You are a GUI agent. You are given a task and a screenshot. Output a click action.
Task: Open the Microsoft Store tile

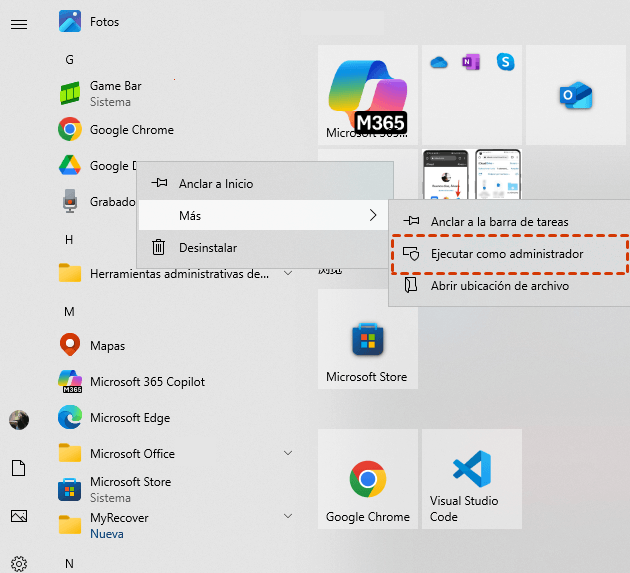coord(368,339)
